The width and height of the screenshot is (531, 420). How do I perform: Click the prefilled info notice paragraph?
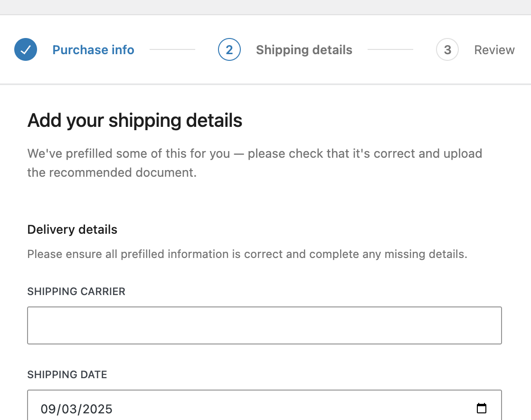point(255,163)
